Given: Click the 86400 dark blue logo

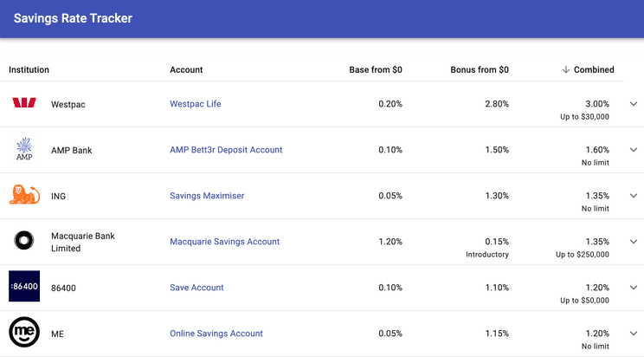Looking at the screenshot, I should [24, 286].
